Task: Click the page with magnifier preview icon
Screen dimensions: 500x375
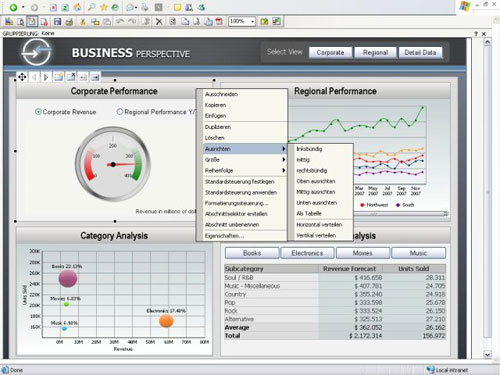Action: tap(21, 22)
